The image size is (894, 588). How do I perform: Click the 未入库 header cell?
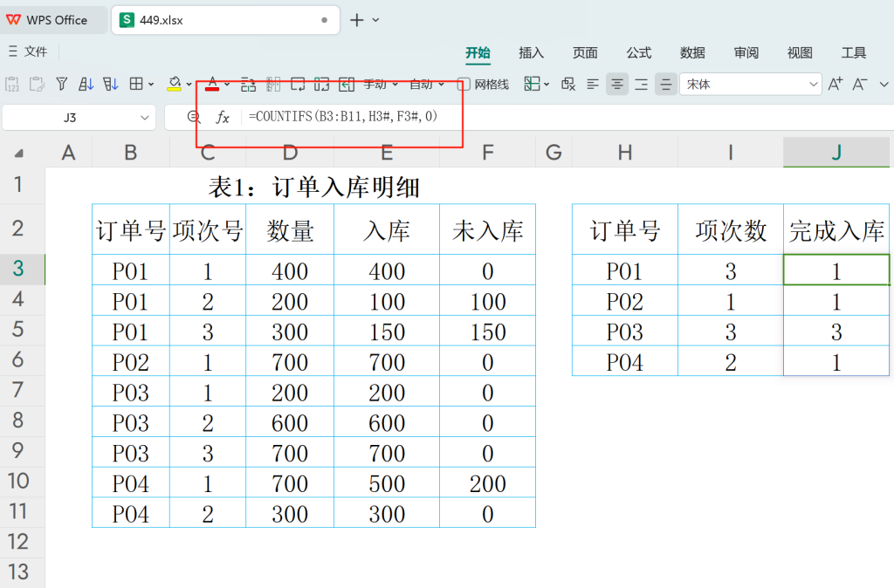[x=487, y=231]
